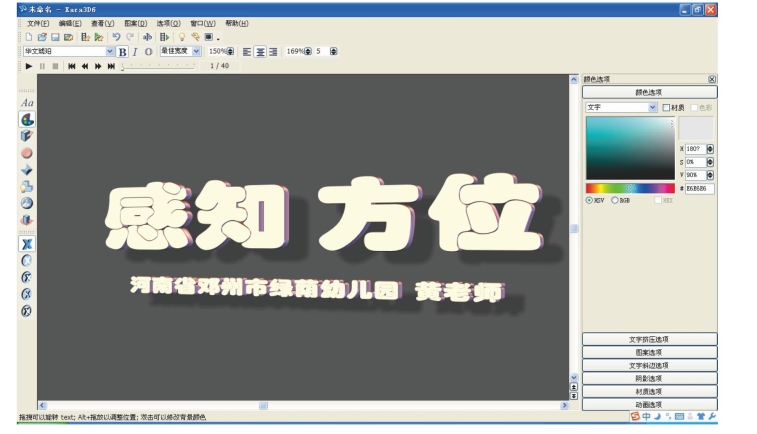Click the rainbow hue strip
Screen dimensions: 757x434
pyautogui.click(x=630, y=188)
